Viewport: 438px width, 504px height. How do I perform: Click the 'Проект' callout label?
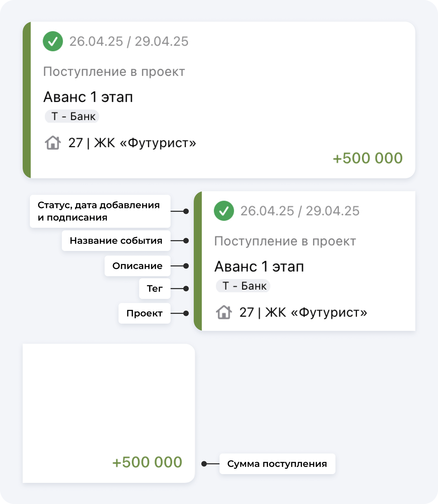[144, 313]
